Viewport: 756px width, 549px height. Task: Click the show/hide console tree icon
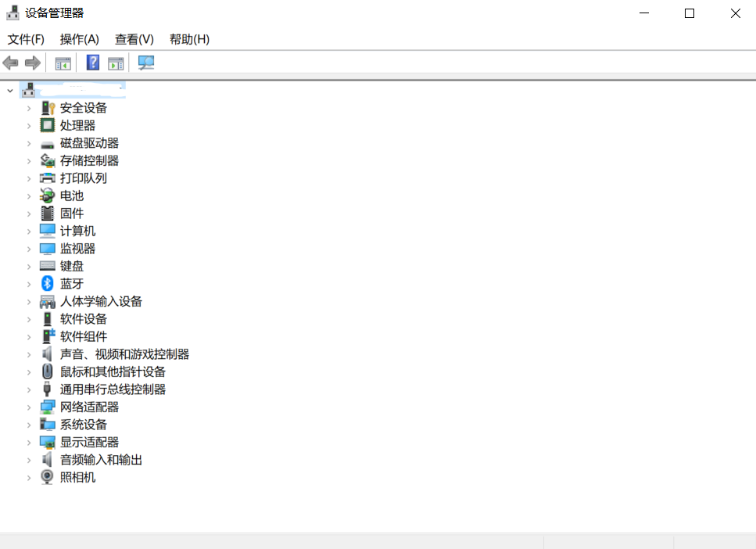pos(63,63)
